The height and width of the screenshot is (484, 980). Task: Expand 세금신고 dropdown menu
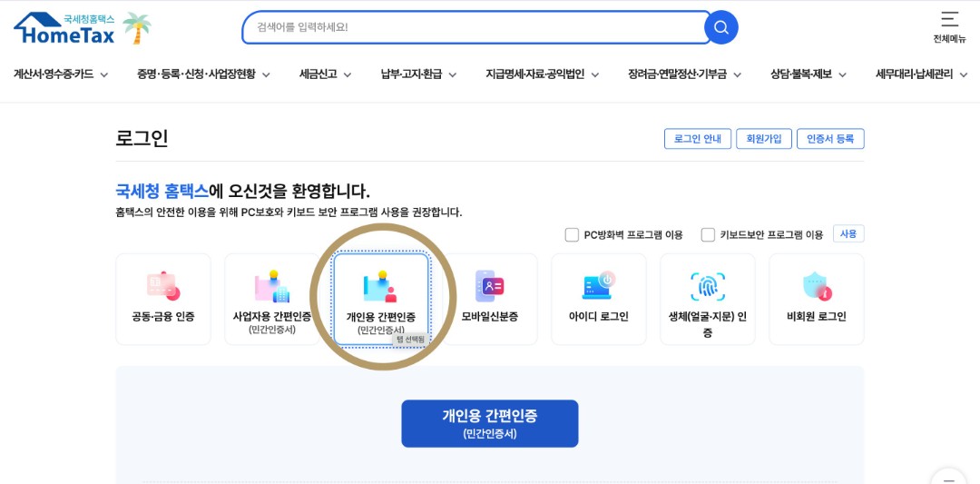[325, 74]
